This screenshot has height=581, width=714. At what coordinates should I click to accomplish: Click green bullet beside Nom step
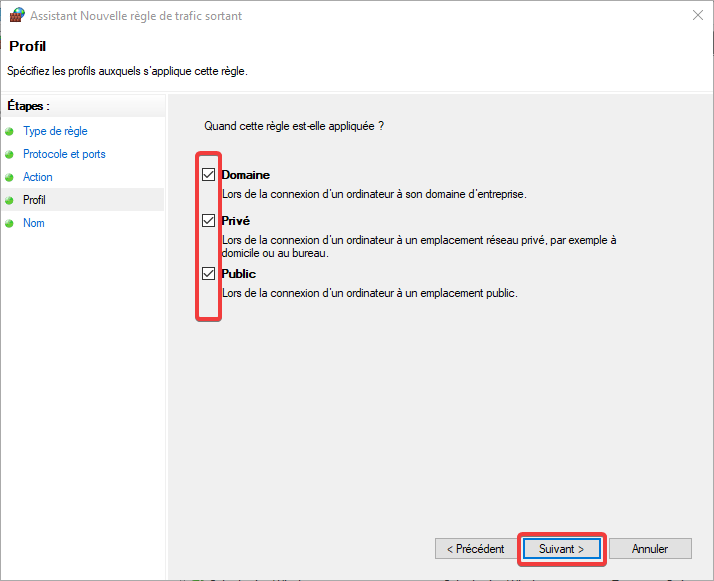pyautogui.click(x=9, y=224)
